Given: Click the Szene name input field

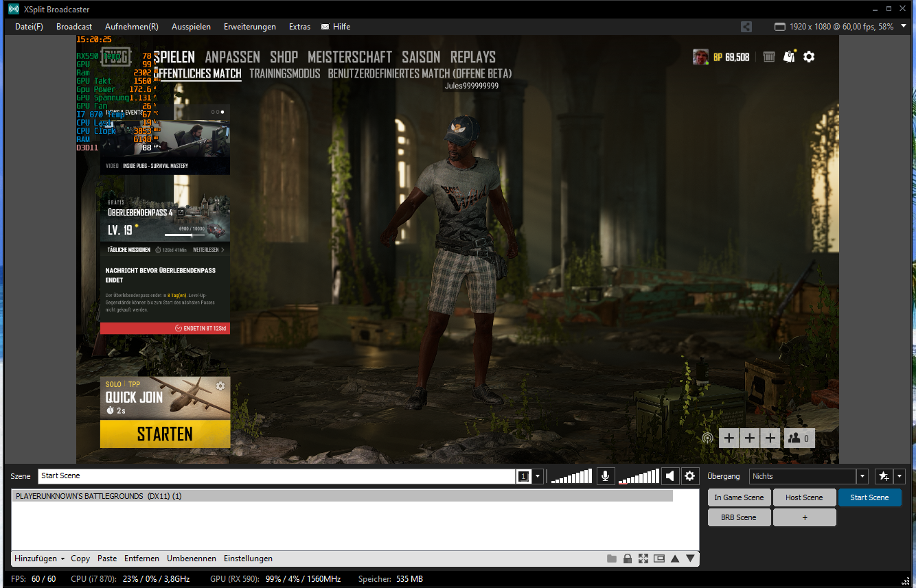Looking at the screenshot, I should click(x=276, y=476).
